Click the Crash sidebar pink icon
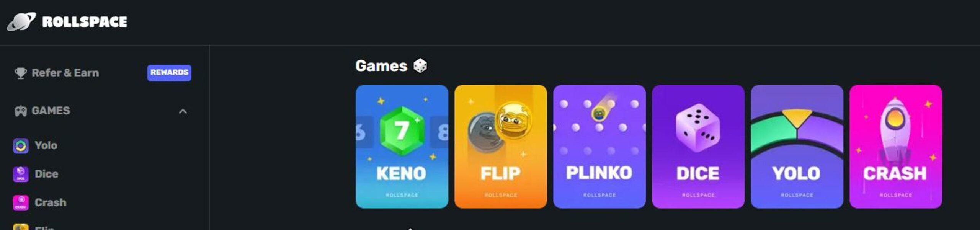980x230 pixels. [x=21, y=202]
